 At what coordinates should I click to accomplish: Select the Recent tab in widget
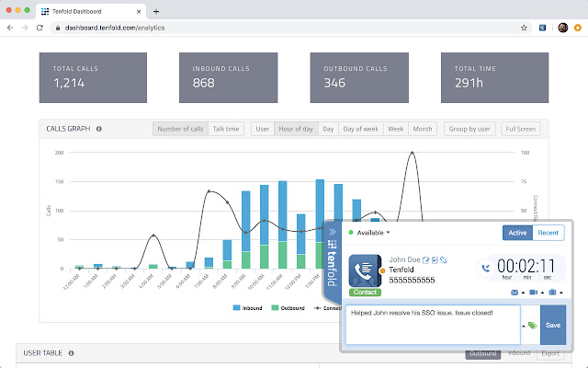click(549, 233)
